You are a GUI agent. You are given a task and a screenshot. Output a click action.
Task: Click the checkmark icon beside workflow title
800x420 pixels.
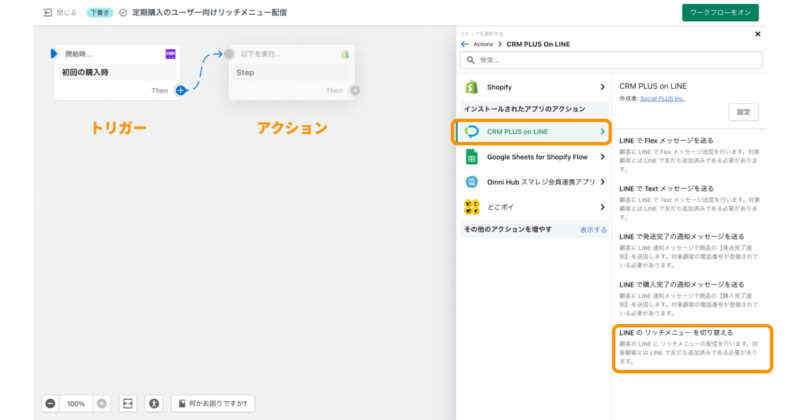click(123, 13)
